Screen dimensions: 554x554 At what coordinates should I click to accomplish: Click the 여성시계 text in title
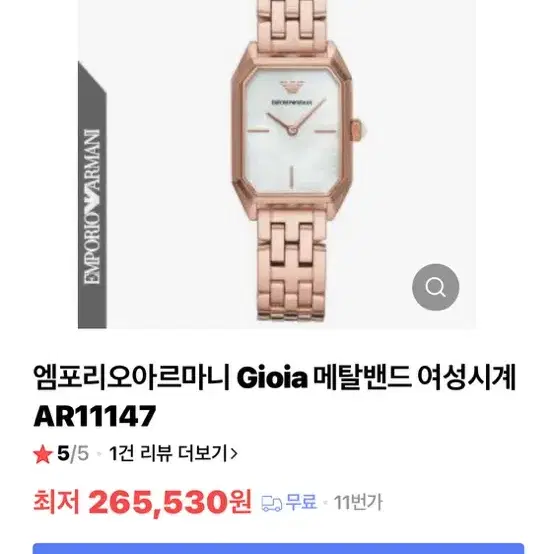[x=466, y=377]
